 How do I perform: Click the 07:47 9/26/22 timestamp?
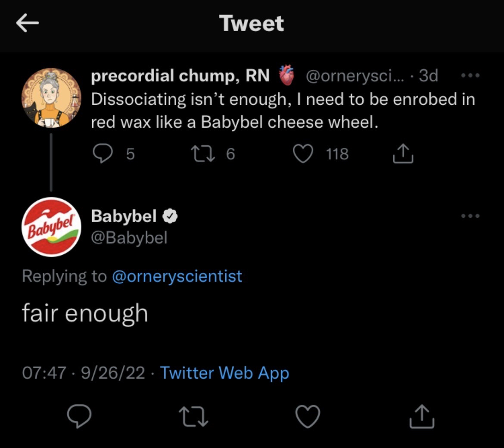84,373
